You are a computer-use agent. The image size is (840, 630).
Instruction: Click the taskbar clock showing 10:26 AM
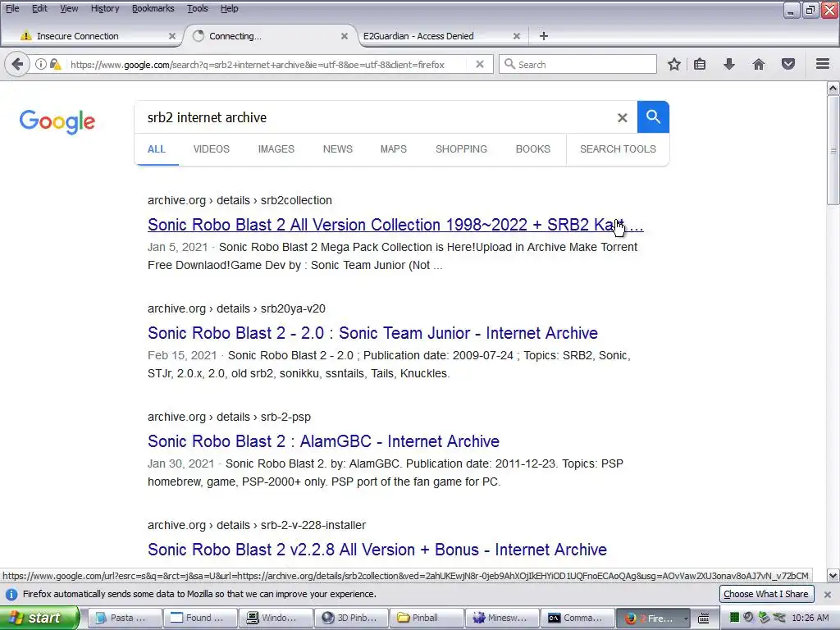[x=810, y=618]
